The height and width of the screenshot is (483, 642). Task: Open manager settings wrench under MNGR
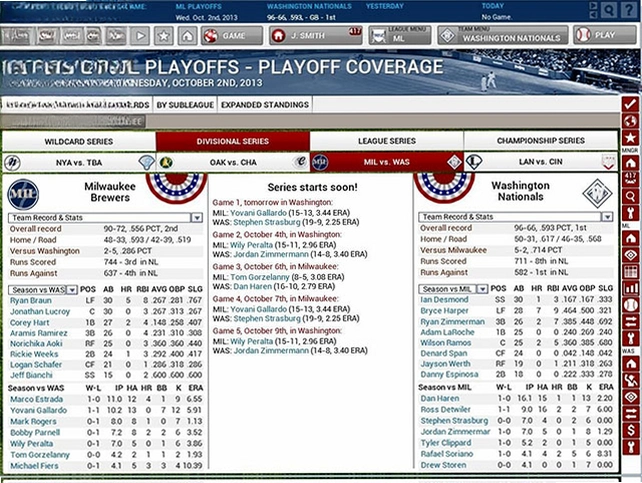631,213
